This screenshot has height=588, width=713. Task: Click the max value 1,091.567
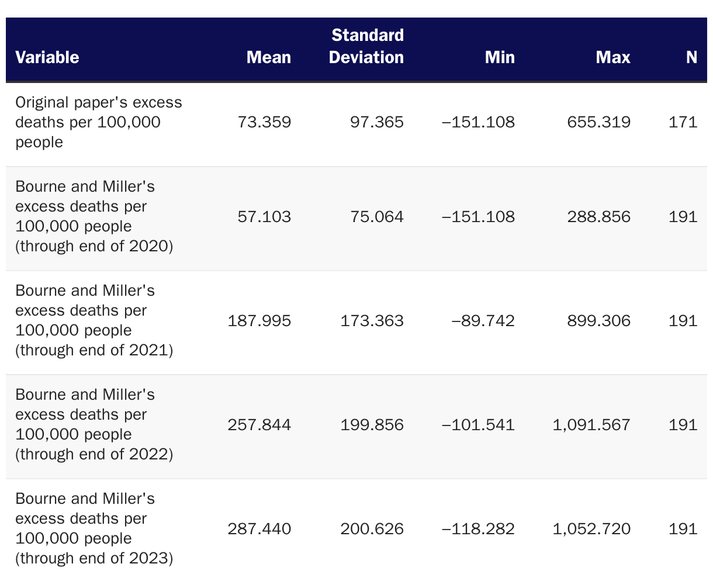[x=591, y=425]
